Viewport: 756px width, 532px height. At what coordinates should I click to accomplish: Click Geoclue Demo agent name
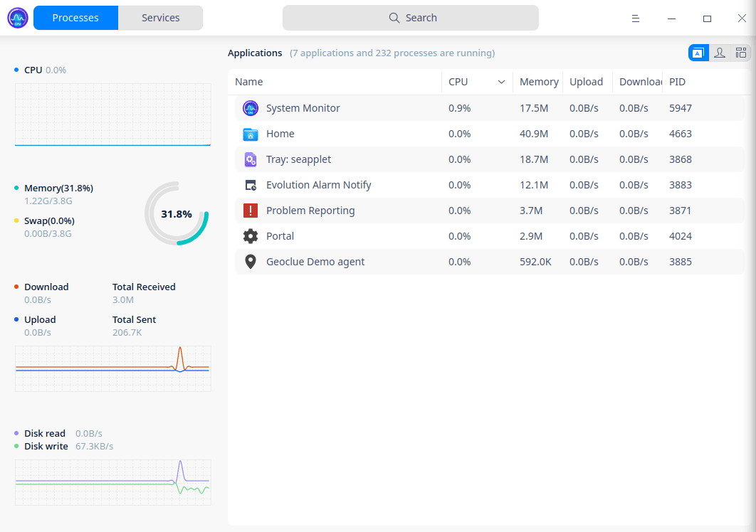315,262
